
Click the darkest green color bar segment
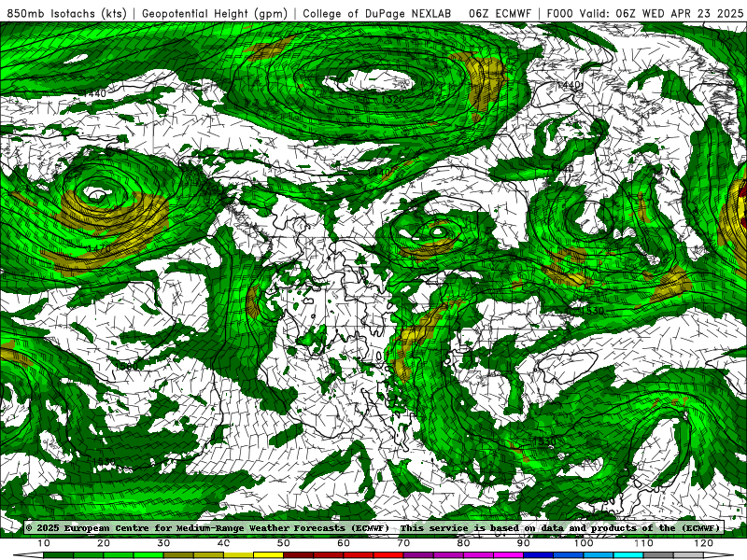tap(58, 555)
